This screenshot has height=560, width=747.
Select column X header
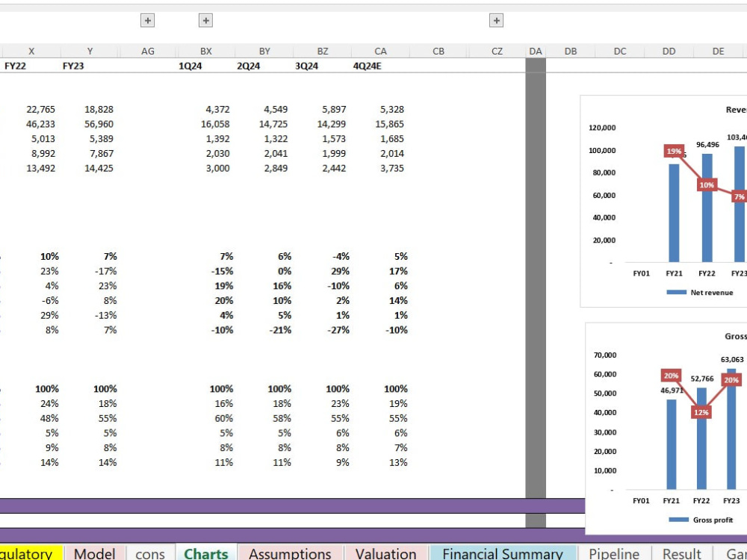31,51
